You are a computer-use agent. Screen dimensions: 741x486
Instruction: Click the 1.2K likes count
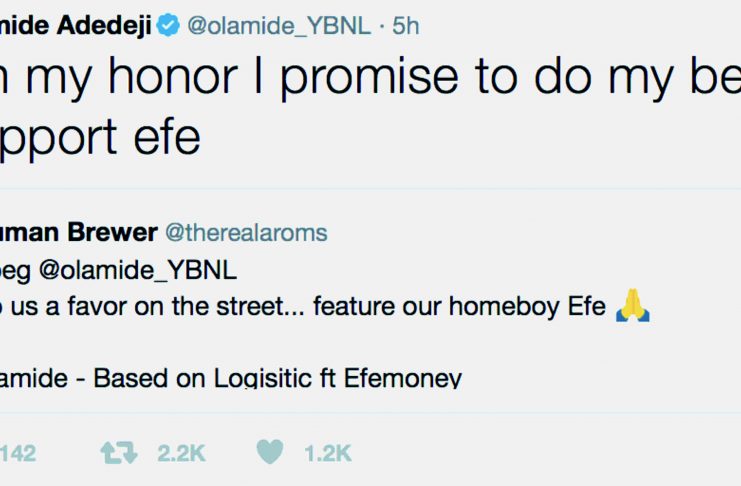(327, 453)
